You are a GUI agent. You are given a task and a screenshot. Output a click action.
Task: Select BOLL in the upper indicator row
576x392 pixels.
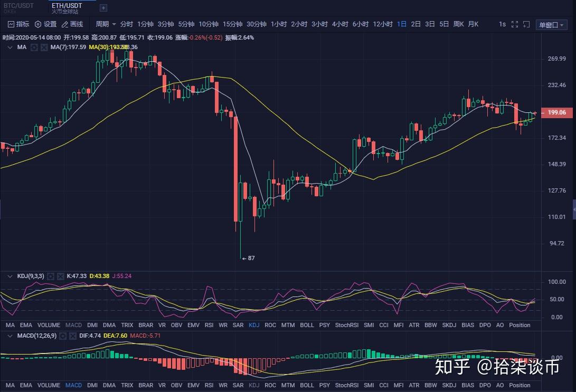pos(307,325)
